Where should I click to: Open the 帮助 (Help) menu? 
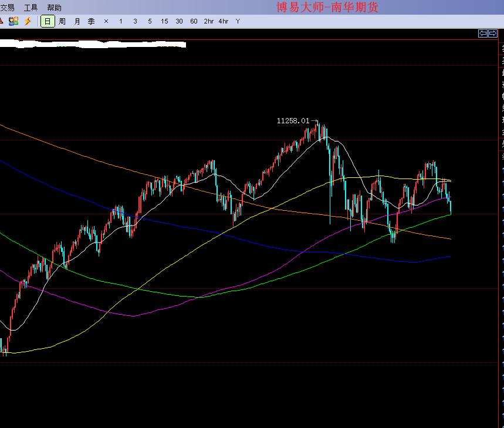[54, 8]
